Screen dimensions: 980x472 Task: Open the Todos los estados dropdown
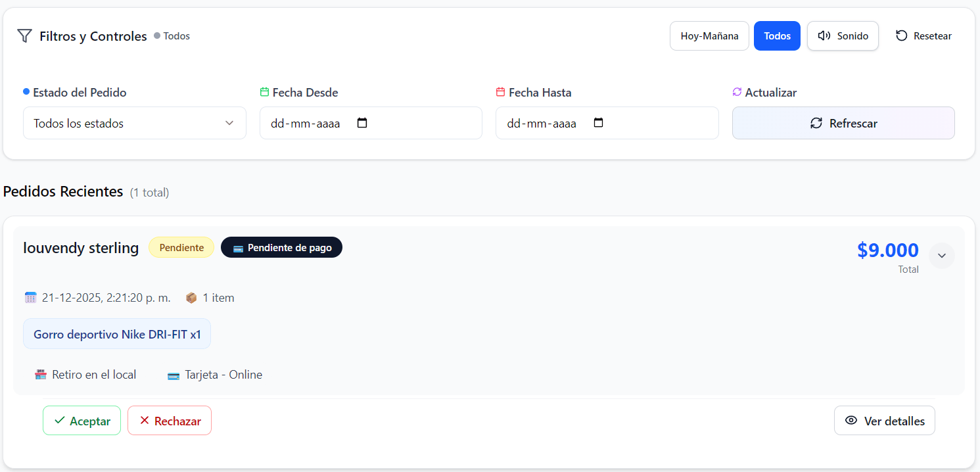click(x=134, y=123)
